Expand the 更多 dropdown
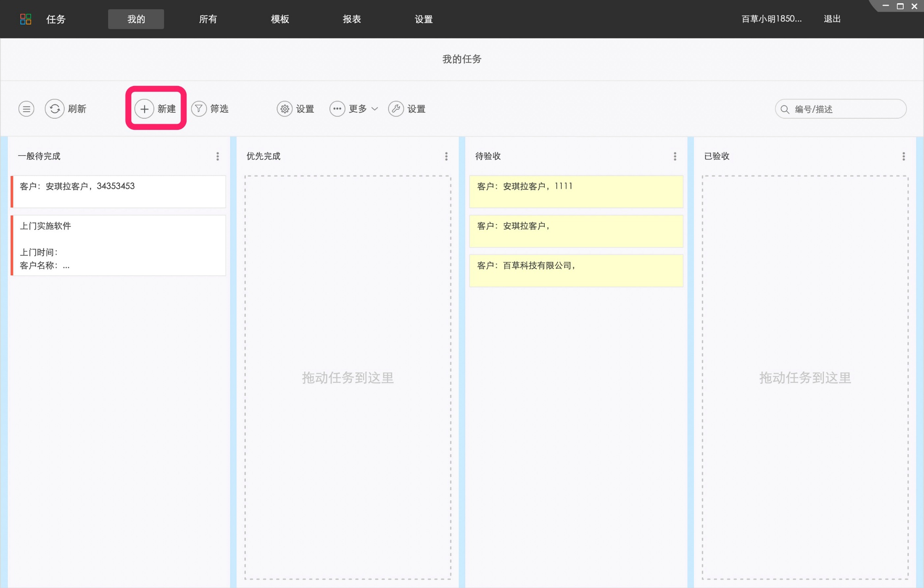Screen dimensions: 924x588 click(x=354, y=109)
